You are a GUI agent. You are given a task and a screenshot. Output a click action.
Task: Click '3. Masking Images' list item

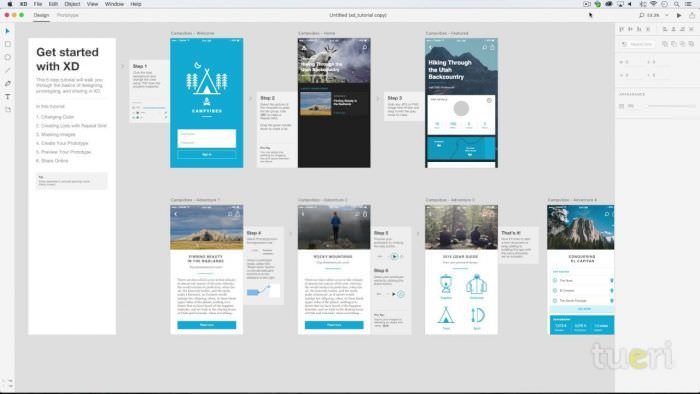click(56, 134)
